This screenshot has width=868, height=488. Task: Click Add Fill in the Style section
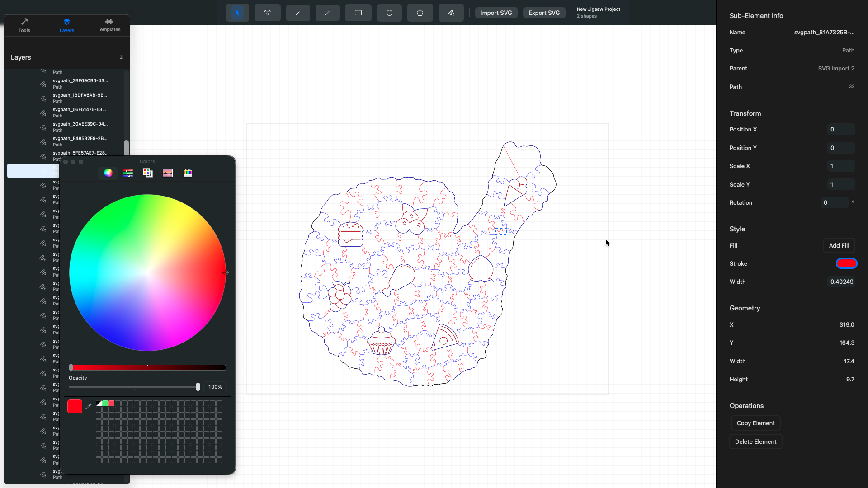coord(839,245)
